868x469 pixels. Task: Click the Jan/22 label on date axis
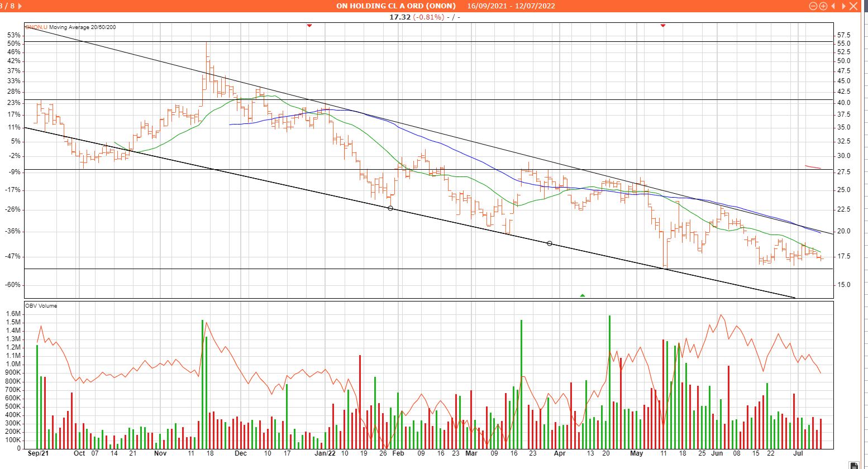point(325,453)
